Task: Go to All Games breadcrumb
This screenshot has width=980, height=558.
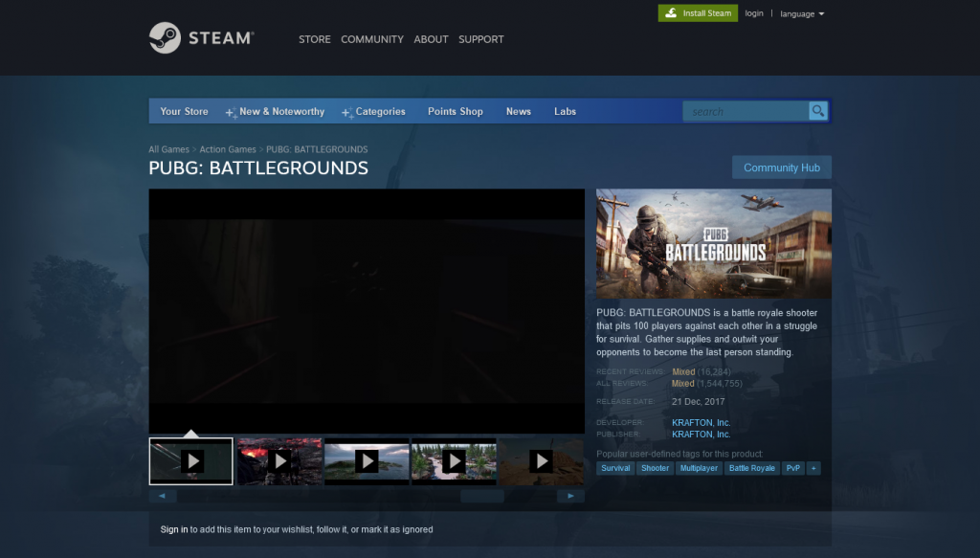Action: tap(168, 149)
